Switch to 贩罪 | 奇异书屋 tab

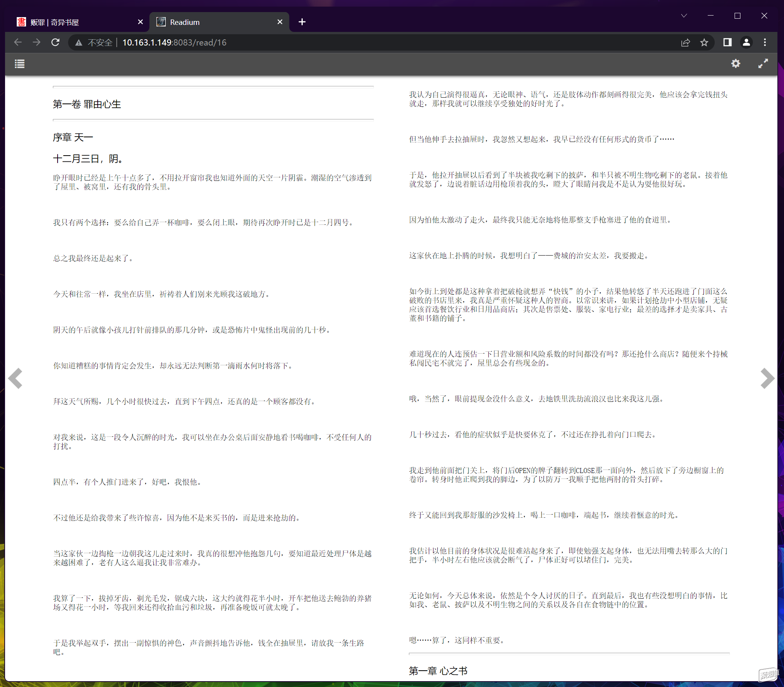tap(78, 22)
